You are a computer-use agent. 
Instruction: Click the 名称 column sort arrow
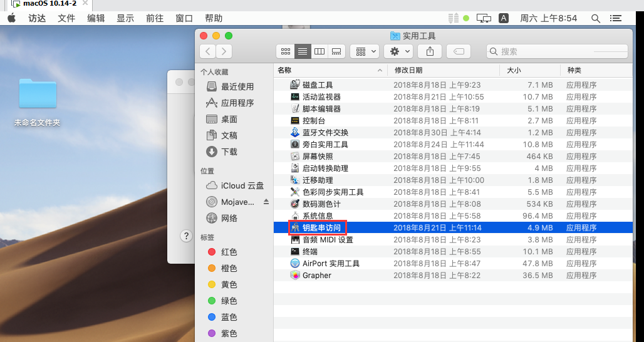[380, 71]
